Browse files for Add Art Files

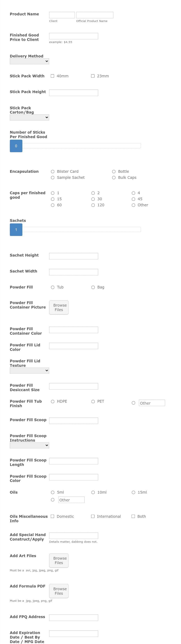(x=59, y=560)
